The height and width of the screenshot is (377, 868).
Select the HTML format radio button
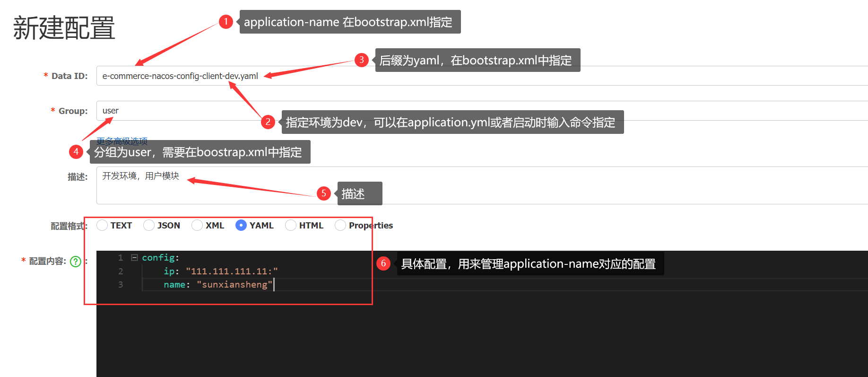291,225
